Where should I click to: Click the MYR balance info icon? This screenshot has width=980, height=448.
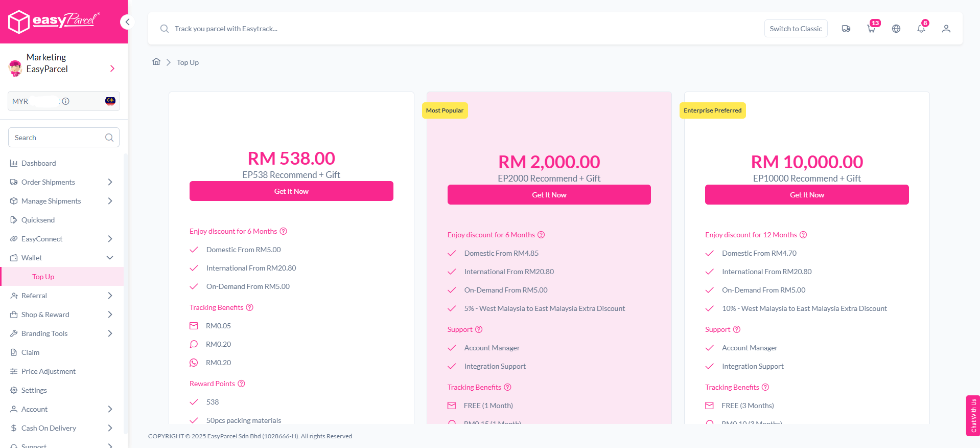coord(66,101)
